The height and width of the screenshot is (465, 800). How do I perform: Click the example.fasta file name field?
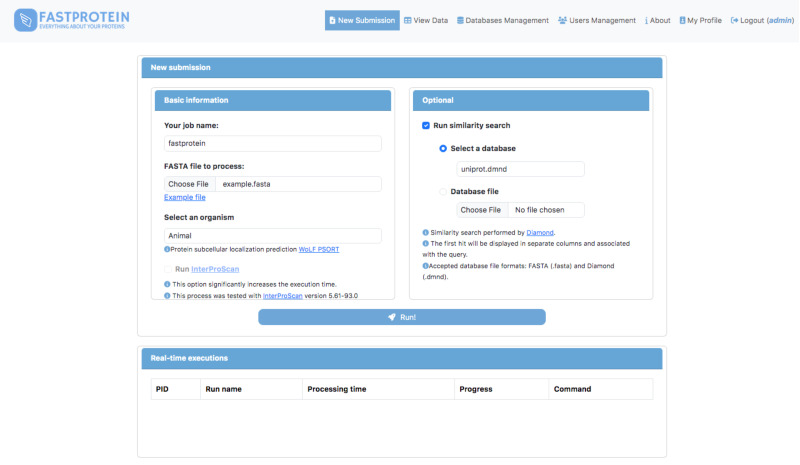pos(298,184)
